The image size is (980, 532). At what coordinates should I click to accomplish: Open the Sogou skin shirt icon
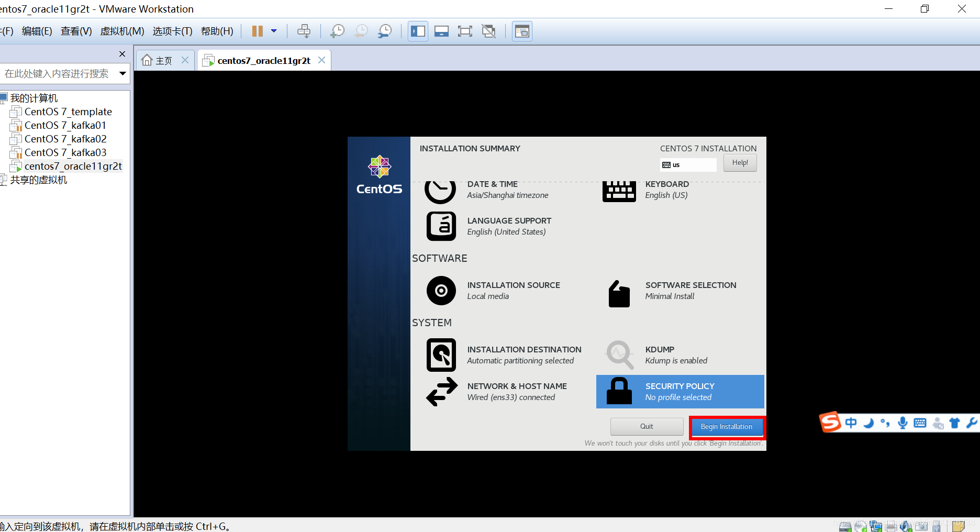tap(955, 423)
